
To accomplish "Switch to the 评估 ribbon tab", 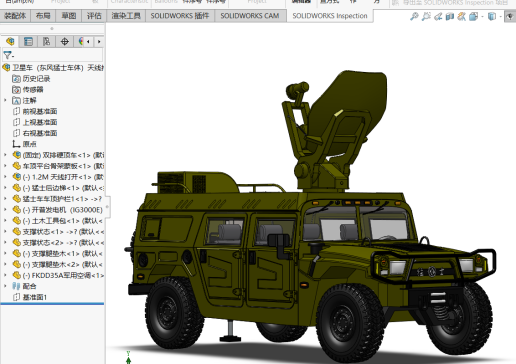I will tap(94, 16).
